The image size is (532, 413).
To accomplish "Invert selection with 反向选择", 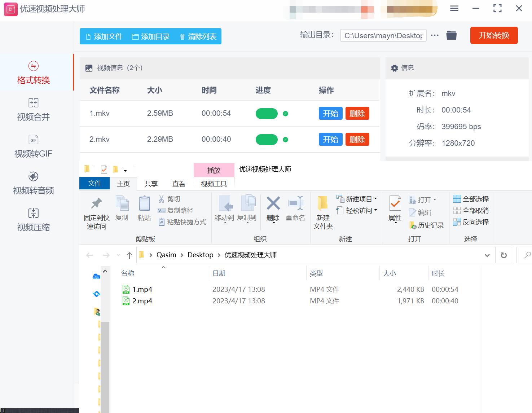I will click(x=471, y=222).
